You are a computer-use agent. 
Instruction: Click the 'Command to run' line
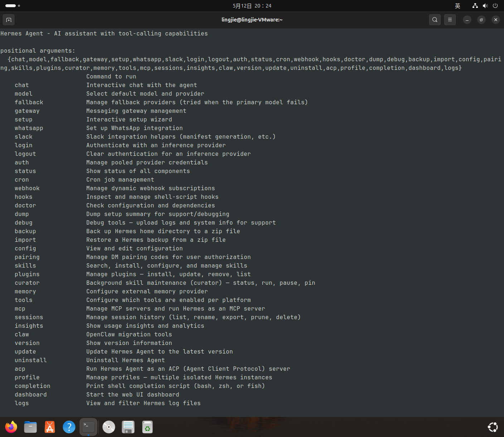click(x=111, y=77)
